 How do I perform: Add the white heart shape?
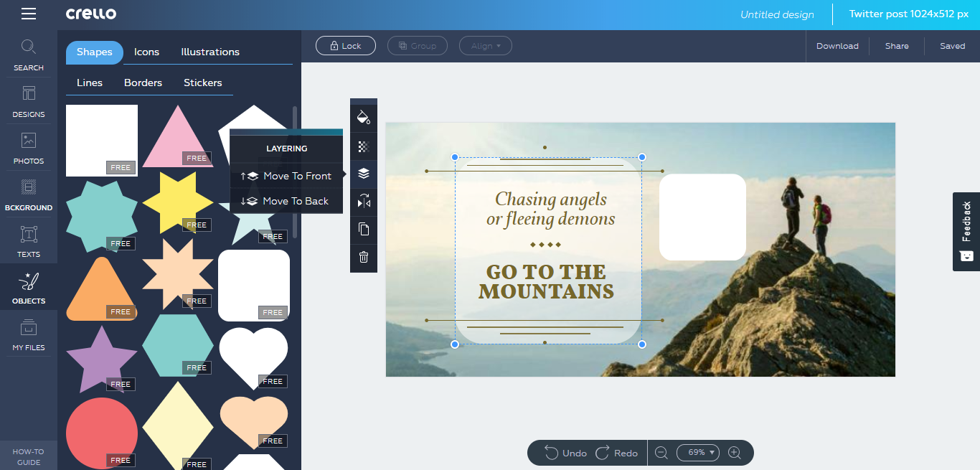(x=254, y=358)
